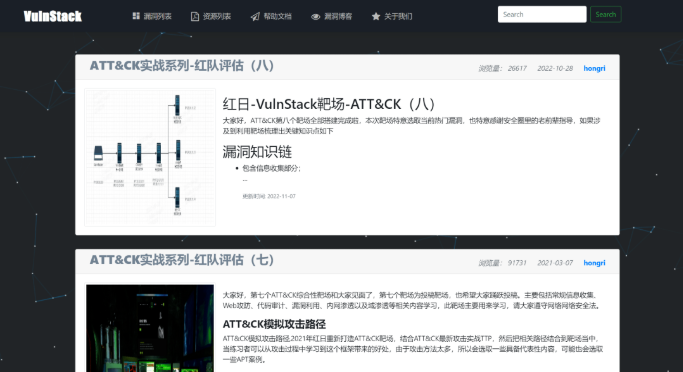This screenshot has height=372, width=683.
Task: Open the post ATT&CK实战系列-红队评估（八）
Action: [x=182, y=66]
